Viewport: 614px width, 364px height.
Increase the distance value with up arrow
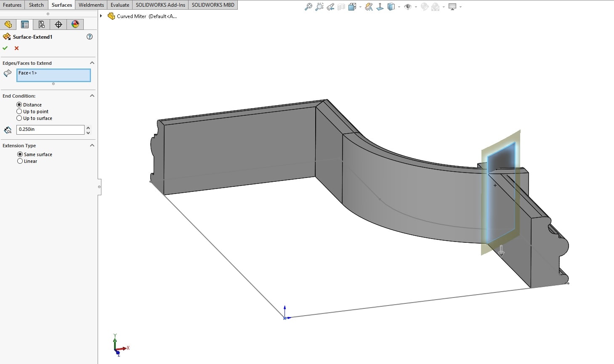click(88, 128)
